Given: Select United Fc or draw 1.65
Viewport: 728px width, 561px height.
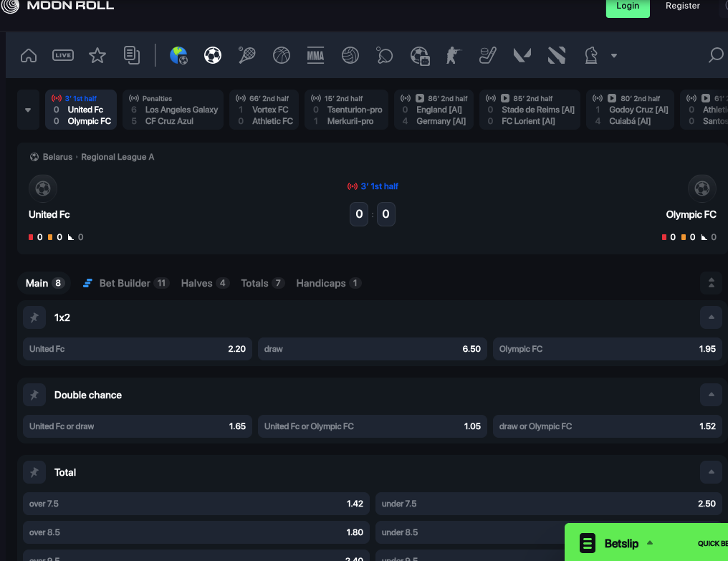Looking at the screenshot, I should coord(138,426).
